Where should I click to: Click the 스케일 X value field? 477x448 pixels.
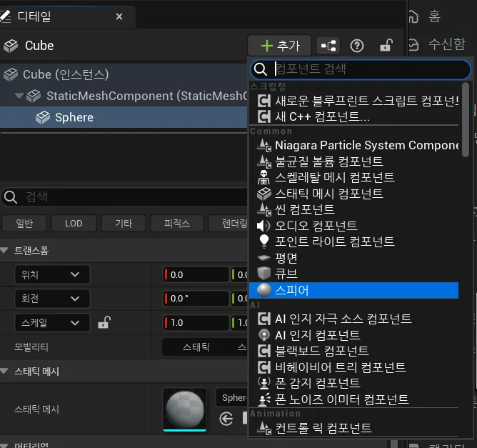tap(196, 323)
